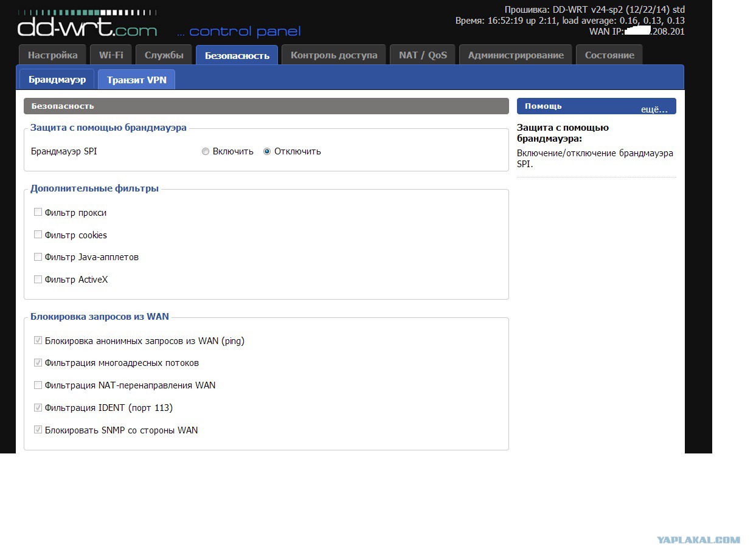Viewport: 756px width, 558px height.
Task: Check the Фильтр Java-апплетов option
Action: (38, 257)
